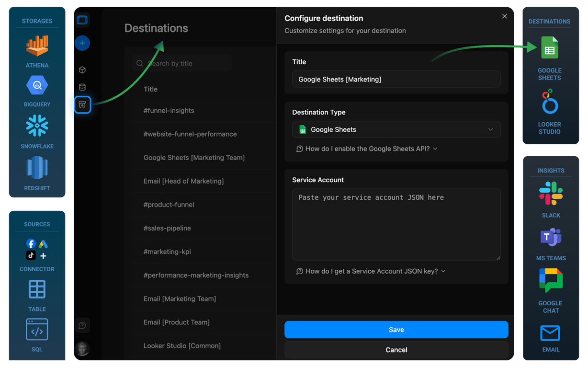Viewport: 588px width, 368px height.
Task: Select Looker Studio [Common] row
Action: coord(204,345)
